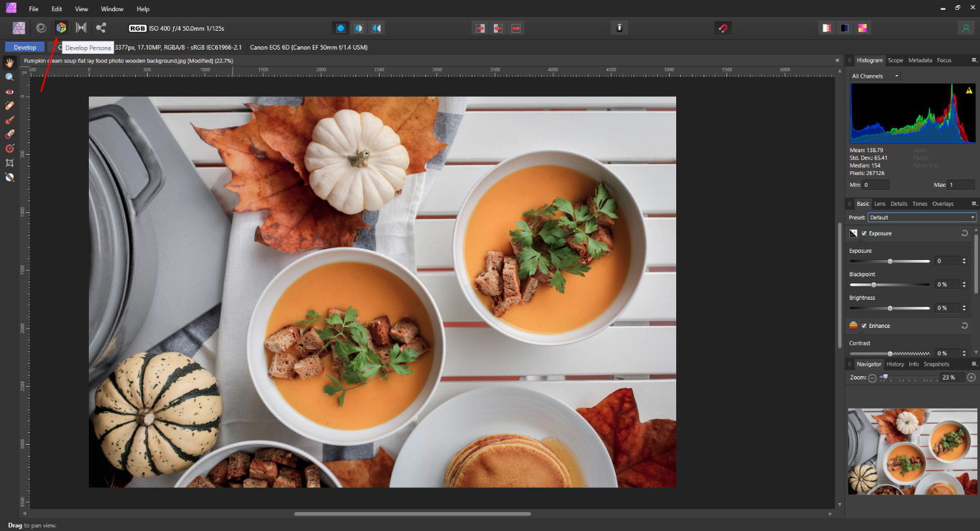Open the Preset Default dropdown
The image size is (980, 531).
click(x=922, y=217)
